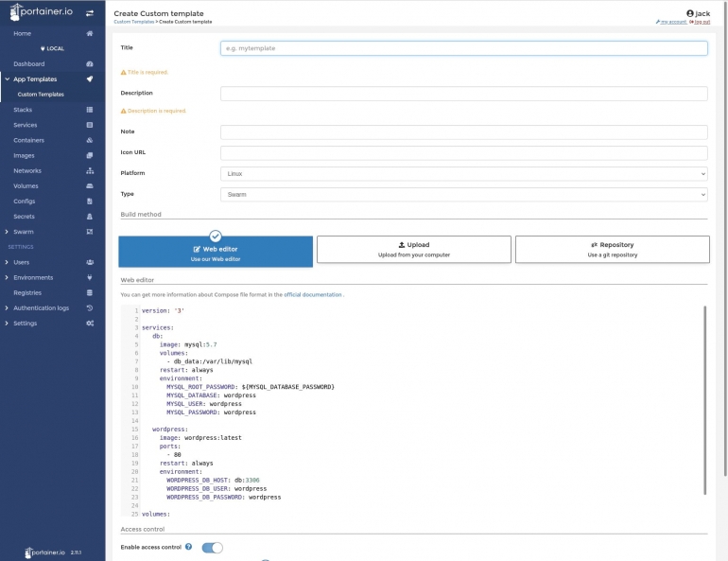
Task: Click the LOCAL environment label
Action: pos(52,48)
